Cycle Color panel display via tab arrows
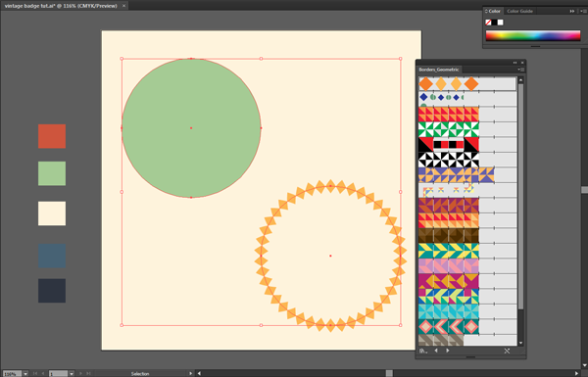 tap(486, 11)
